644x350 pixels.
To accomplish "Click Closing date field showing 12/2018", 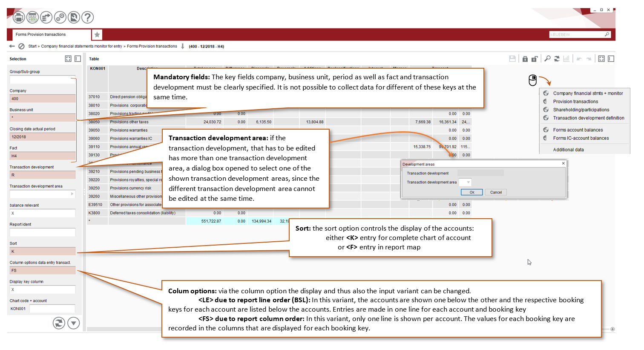I will (x=42, y=137).
